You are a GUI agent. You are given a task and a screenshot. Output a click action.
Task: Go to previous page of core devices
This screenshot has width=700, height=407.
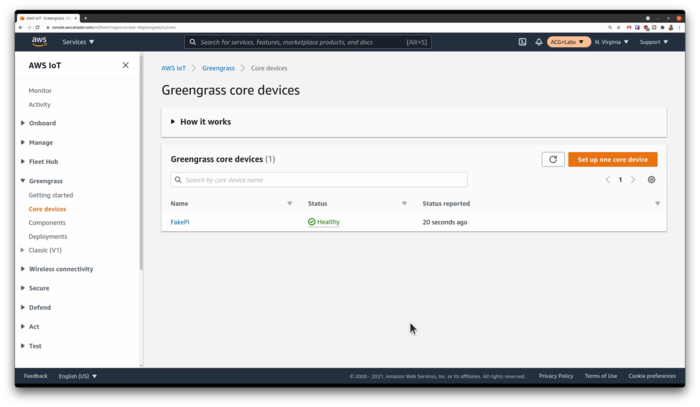(608, 179)
